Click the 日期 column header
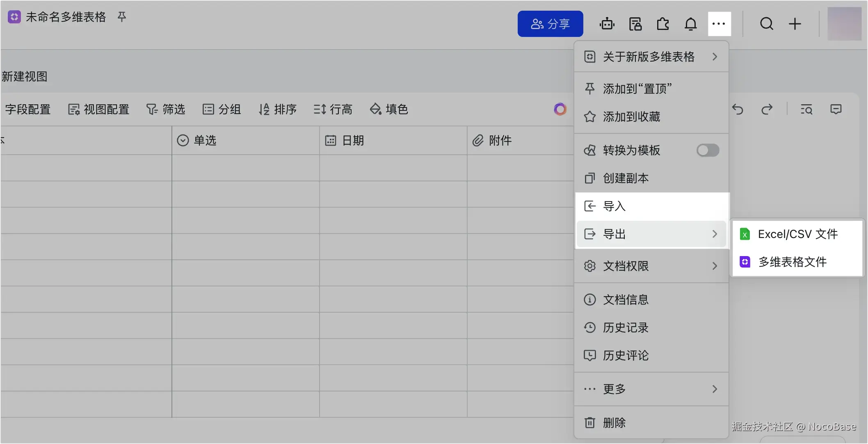Viewport: 868px width, 444px height. coord(352,140)
